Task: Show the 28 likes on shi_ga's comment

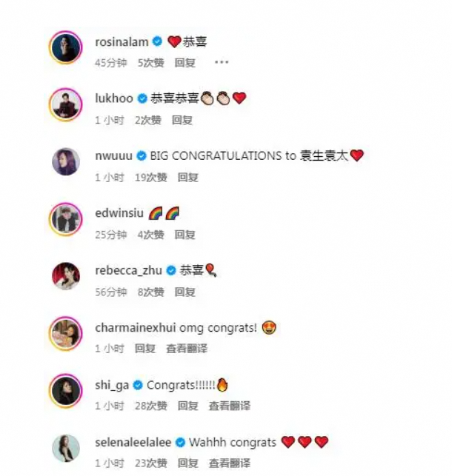Action: pos(151,406)
